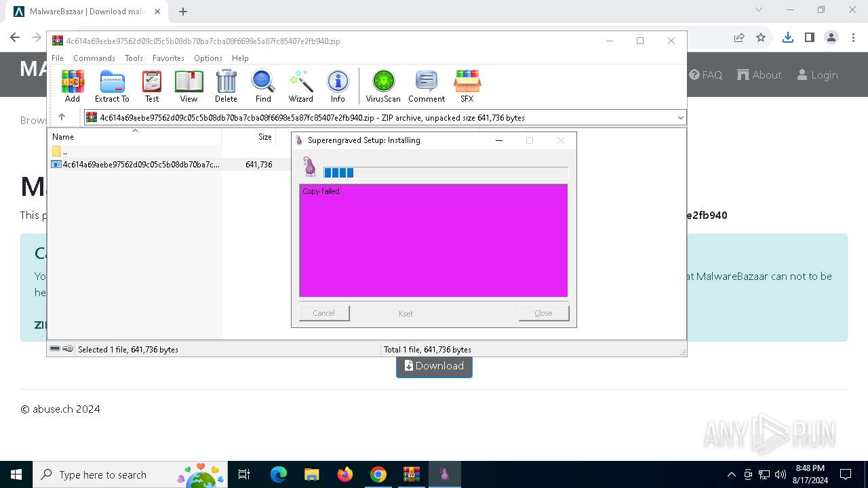The width and height of the screenshot is (868, 488).
Task: Click the Add toolbar icon in WinRAR
Action: point(73,86)
